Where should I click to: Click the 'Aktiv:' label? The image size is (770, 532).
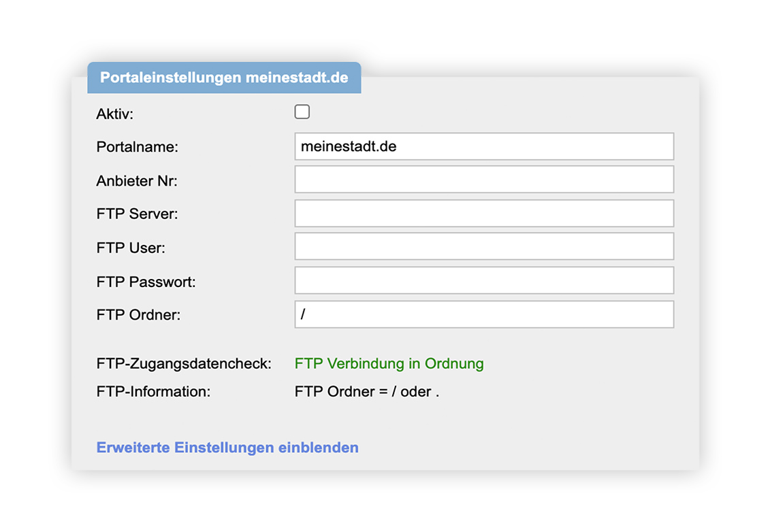[x=115, y=114]
